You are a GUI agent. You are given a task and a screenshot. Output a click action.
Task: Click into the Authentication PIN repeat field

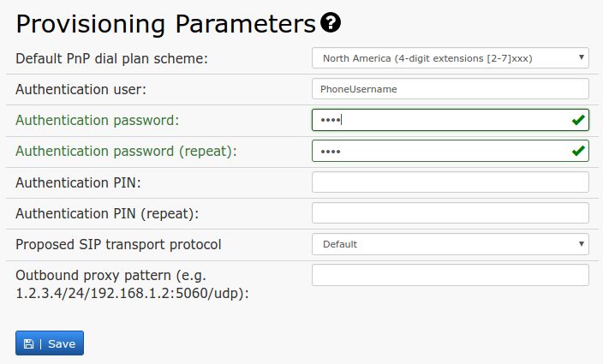coord(451,213)
